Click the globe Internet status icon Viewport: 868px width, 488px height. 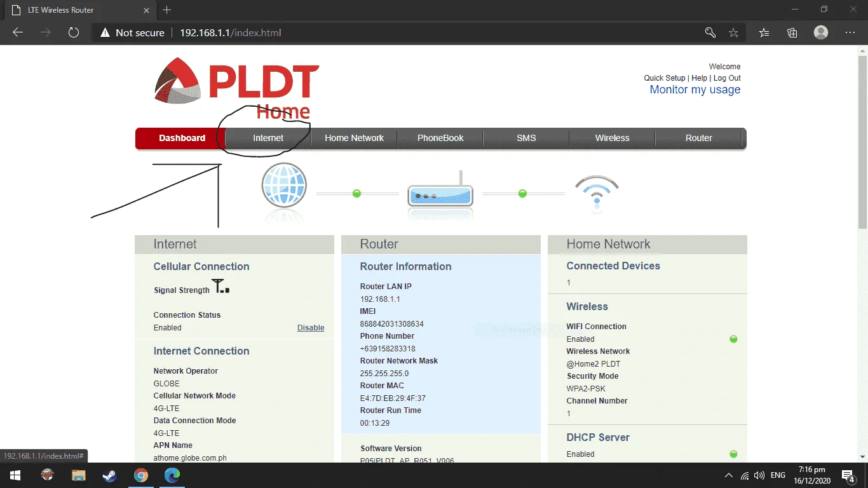point(284,186)
